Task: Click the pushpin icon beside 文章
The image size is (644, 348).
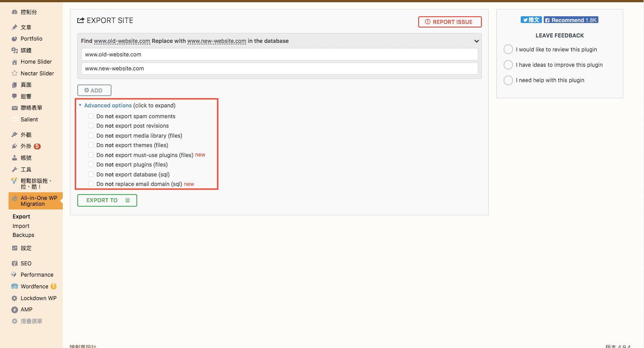Action: (14, 28)
